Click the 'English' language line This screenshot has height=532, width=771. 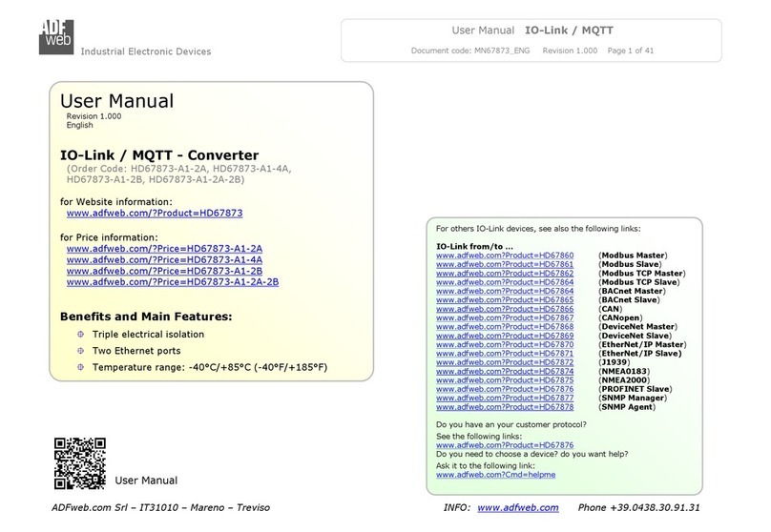tap(79, 125)
